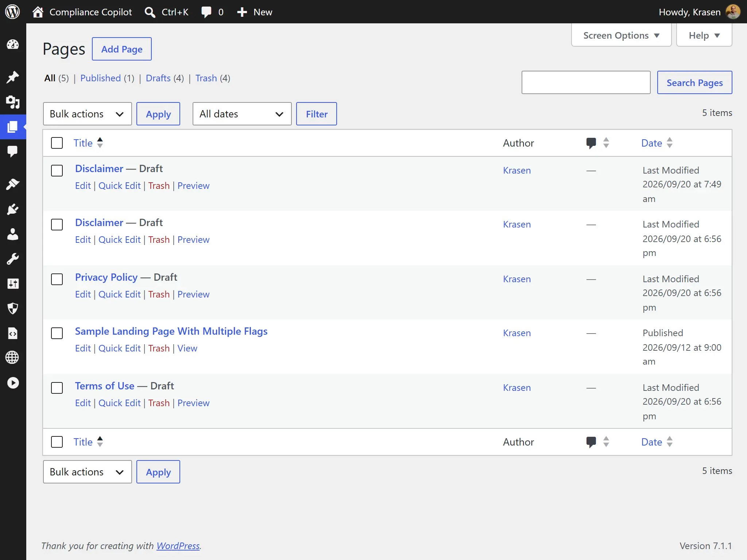Show Published (1) pages filter
The width and height of the screenshot is (747, 560).
point(107,78)
